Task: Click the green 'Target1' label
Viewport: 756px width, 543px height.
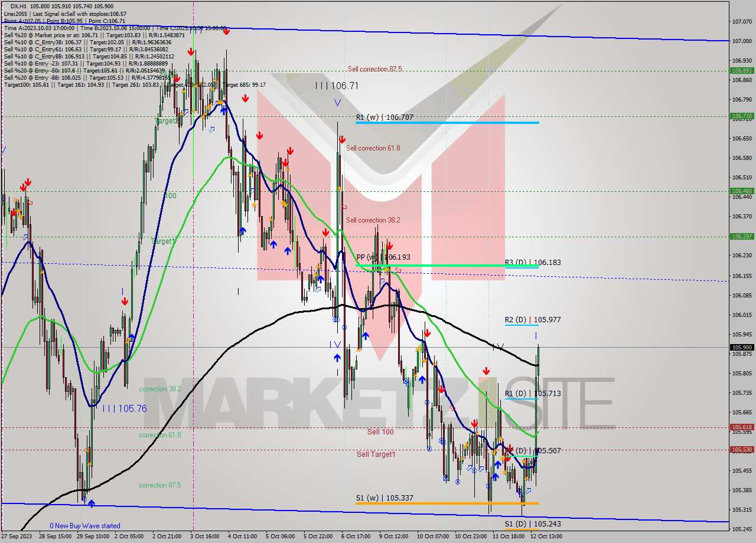Action: coord(164,241)
